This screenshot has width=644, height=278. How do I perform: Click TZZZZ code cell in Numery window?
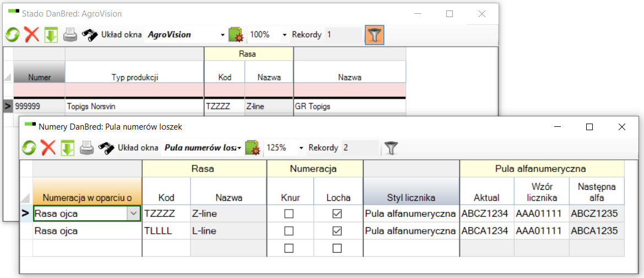[166, 213]
